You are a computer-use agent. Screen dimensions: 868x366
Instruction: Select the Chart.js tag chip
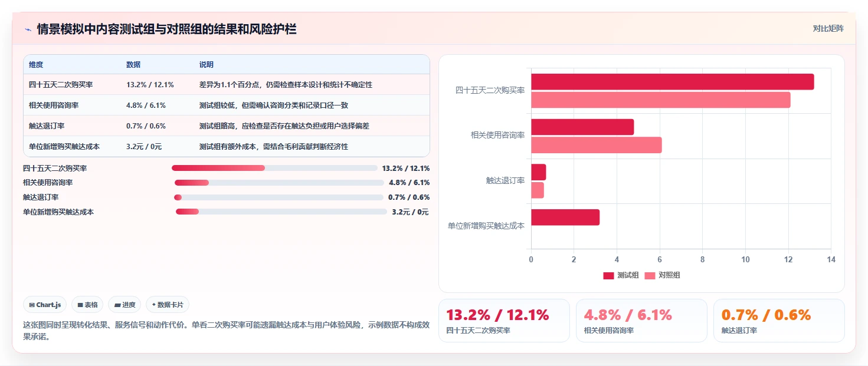(x=45, y=305)
